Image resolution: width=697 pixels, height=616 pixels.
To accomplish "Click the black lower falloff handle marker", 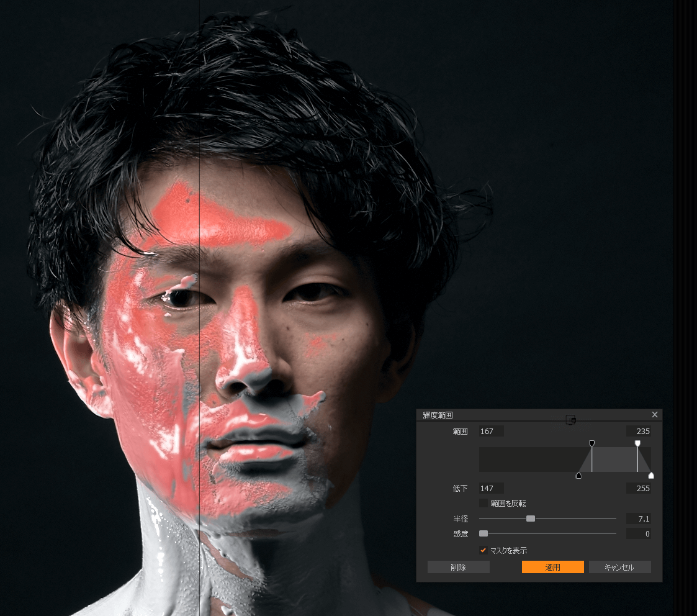I will click(x=578, y=476).
